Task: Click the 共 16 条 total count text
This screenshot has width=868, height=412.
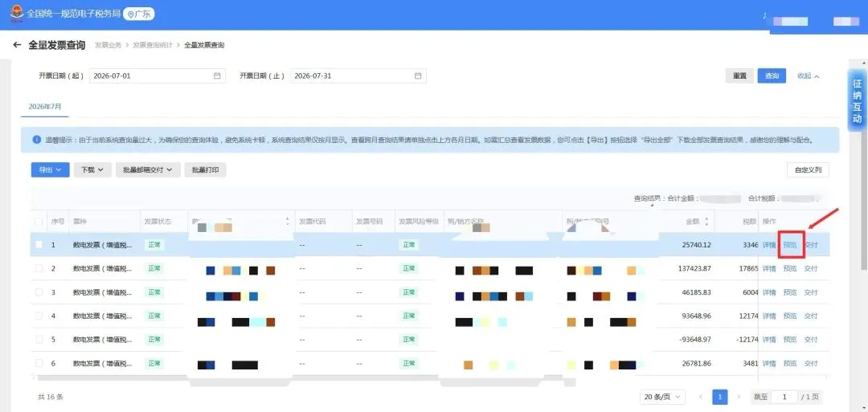Action: tap(51, 397)
